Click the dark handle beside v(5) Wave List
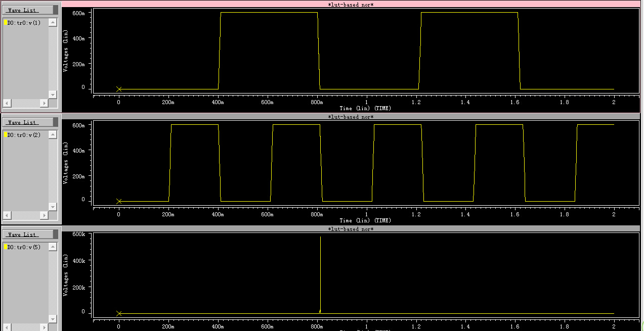This screenshot has width=644, height=331. pyautogui.click(x=56, y=234)
